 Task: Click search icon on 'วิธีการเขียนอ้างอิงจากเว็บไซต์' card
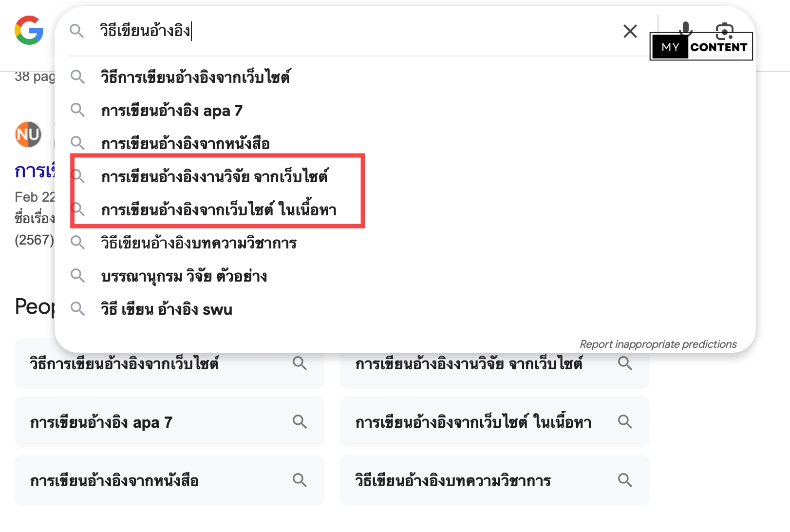[x=300, y=363]
